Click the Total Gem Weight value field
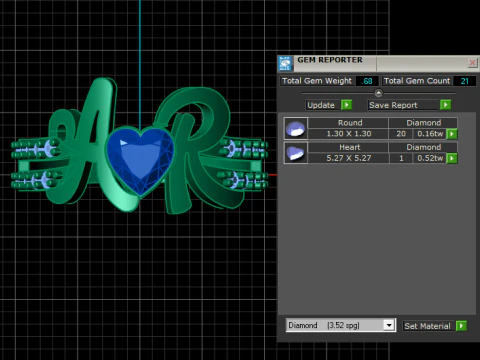 tap(367, 81)
